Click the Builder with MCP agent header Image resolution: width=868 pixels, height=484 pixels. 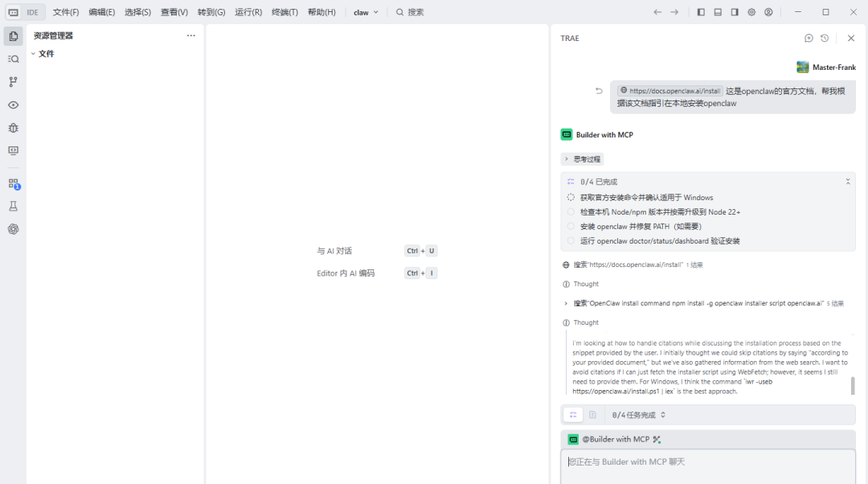pos(596,134)
